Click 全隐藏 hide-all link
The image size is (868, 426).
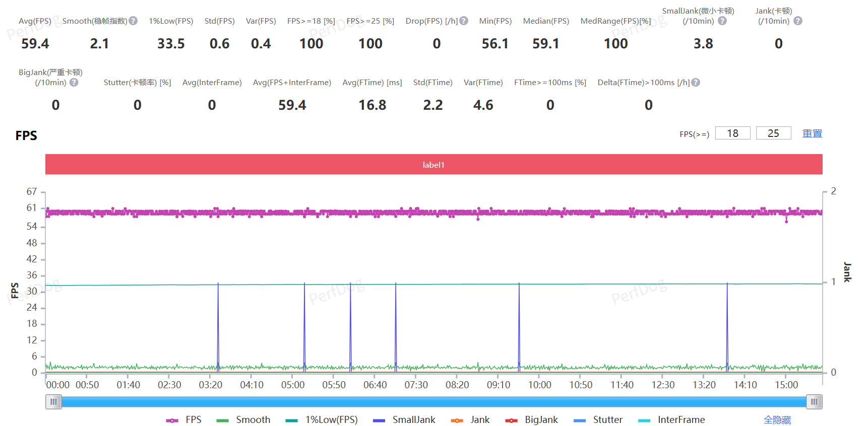(777, 420)
